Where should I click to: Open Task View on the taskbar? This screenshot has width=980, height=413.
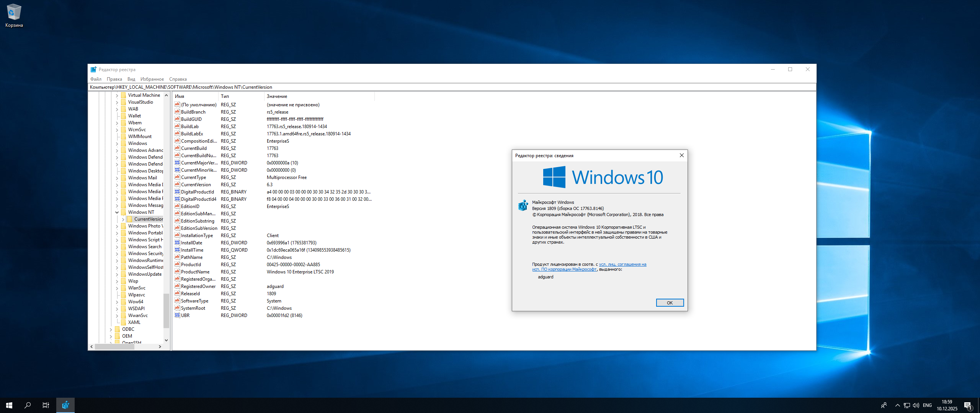(x=46, y=405)
